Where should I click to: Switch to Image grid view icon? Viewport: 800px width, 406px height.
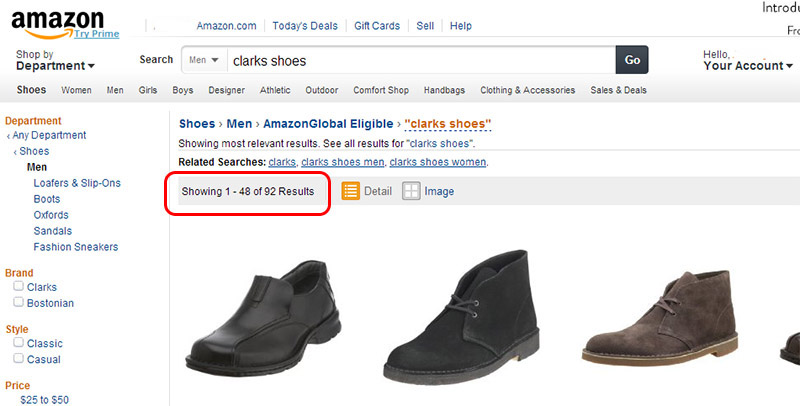pyautogui.click(x=411, y=191)
